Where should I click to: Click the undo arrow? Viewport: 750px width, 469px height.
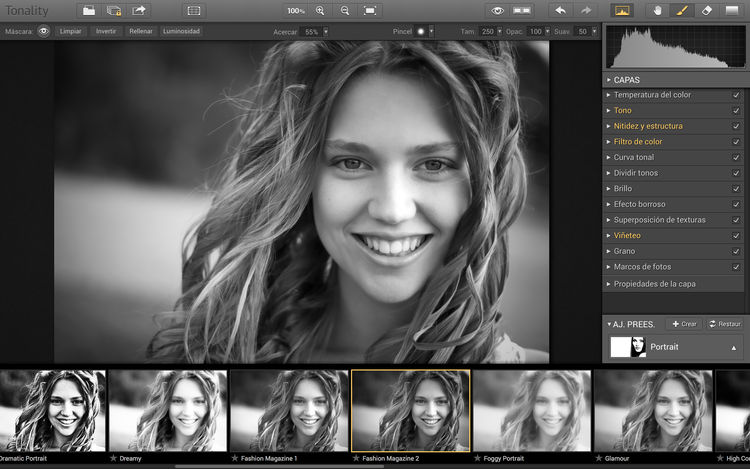(x=561, y=11)
